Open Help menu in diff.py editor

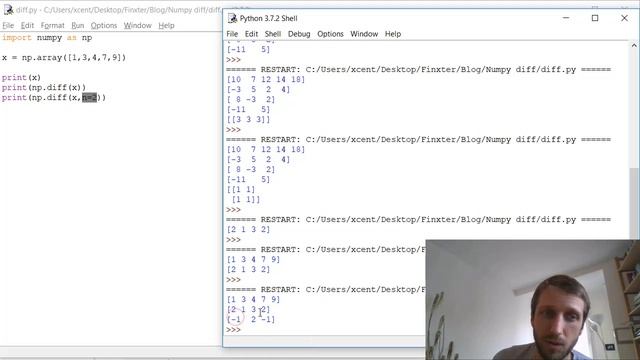point(166,25)
